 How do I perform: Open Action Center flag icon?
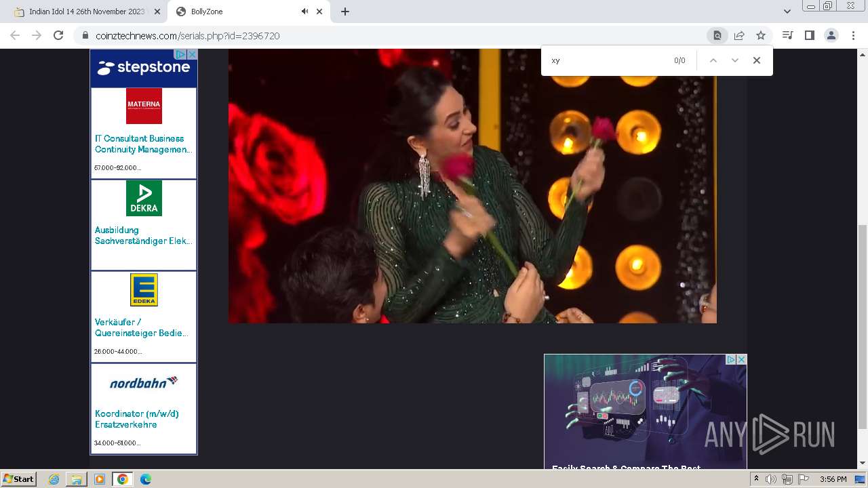click(804, 479)
